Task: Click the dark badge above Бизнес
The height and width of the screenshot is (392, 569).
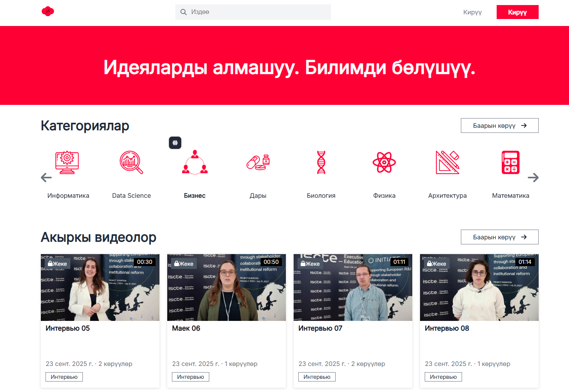Action: (x=175, y=143)
